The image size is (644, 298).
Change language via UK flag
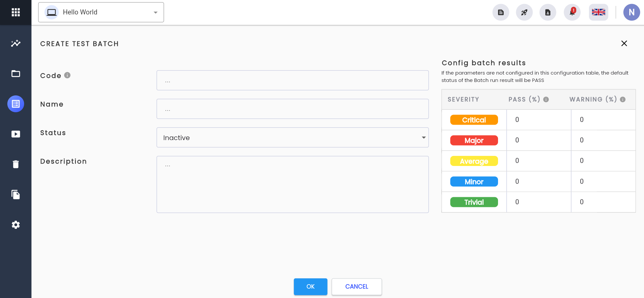click(x=598, y=12)
